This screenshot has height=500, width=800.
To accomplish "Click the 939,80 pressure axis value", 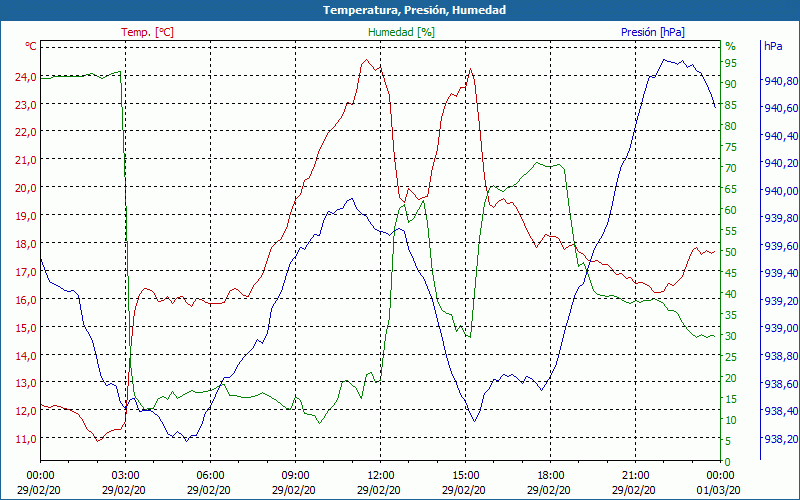I will pos(781,218).
